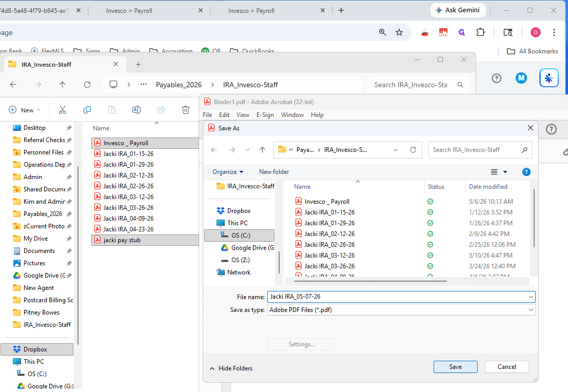Click the refresh icon in Save As dialog
Viewport: 568px width, 392px height.
click(x=413, y=150)
